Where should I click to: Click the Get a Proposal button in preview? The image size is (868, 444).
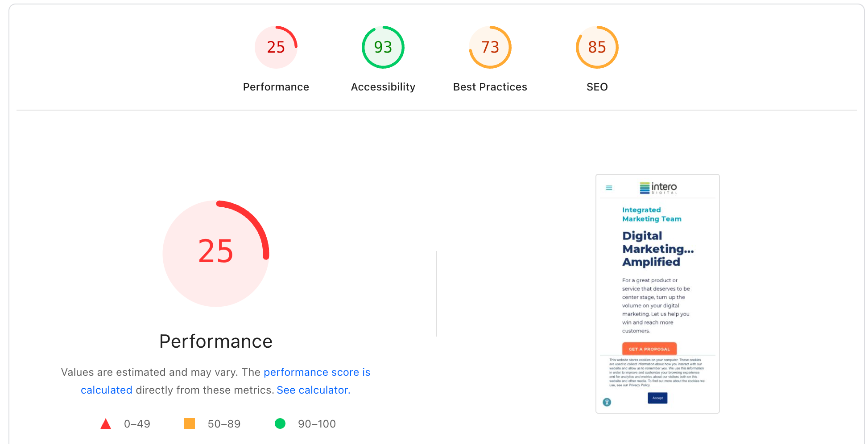(x=649, y=349)
